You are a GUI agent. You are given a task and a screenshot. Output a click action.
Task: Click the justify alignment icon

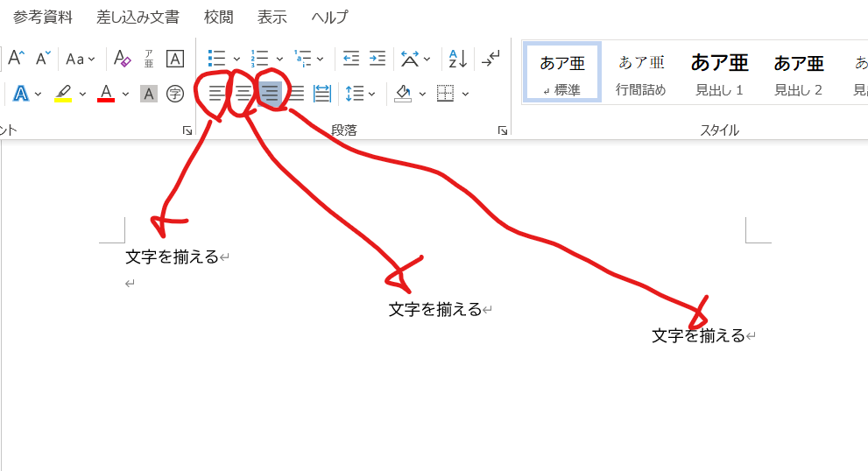pos(297,94)
